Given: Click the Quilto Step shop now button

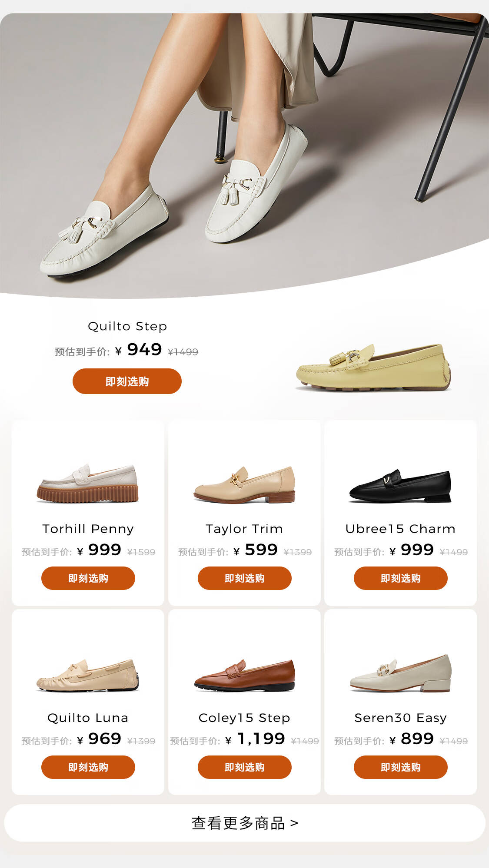Looking at the screenshot, I should point(127,381).
